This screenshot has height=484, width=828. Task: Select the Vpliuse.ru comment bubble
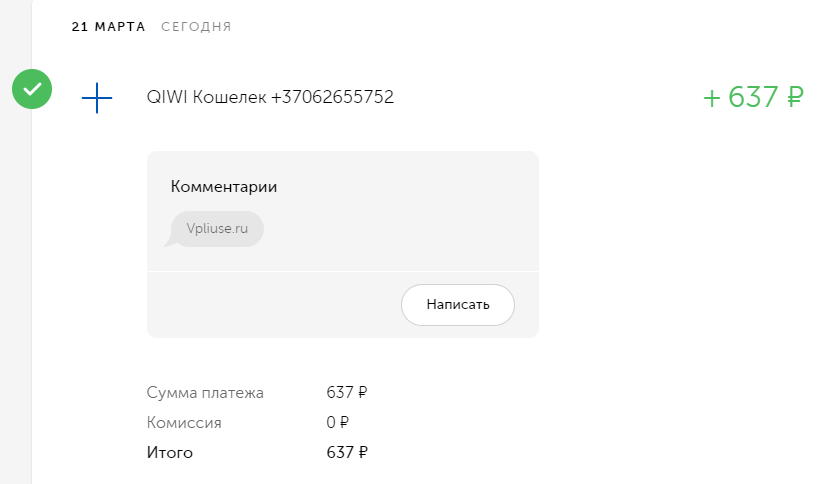[x=217, y=229]
